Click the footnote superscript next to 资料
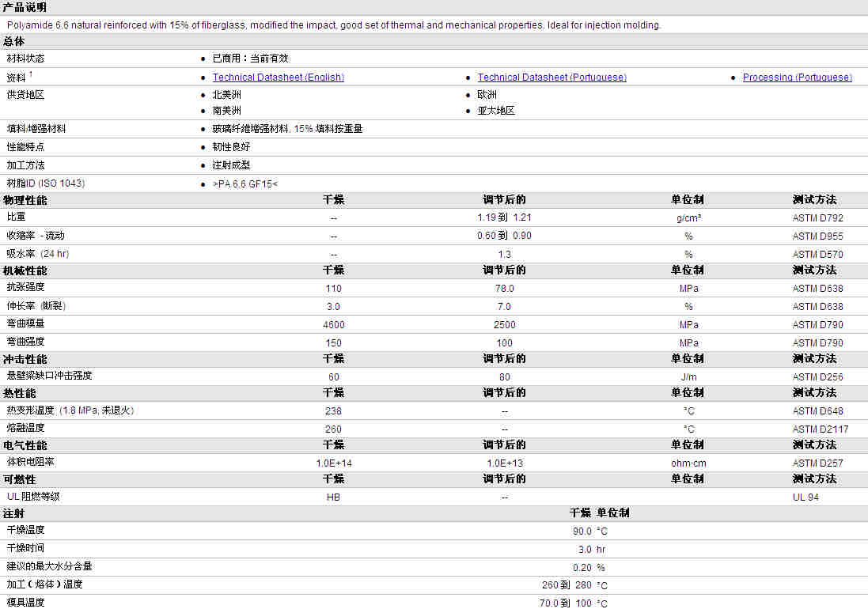 pyautogui.click(x=31, y=74)
